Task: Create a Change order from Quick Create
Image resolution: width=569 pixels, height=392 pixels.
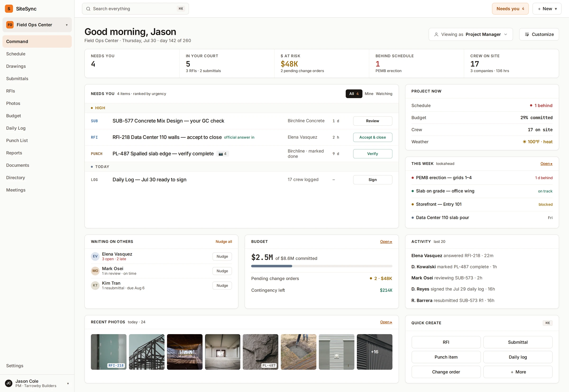Action: 446,372
